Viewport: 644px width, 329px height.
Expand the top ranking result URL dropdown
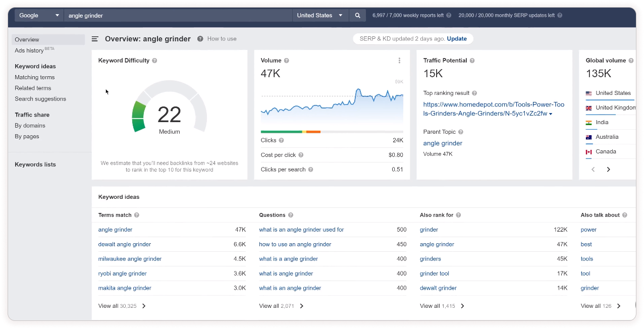[x=550, y=114]
